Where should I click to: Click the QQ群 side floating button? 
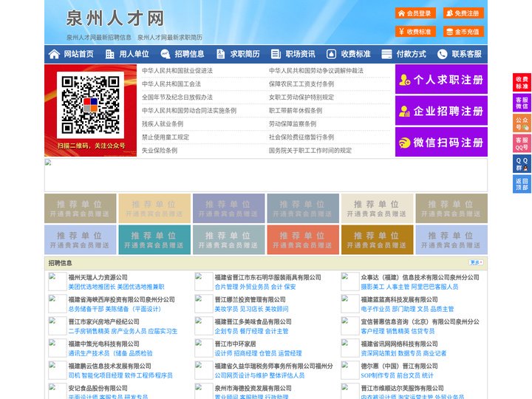[x=522, y=164]
